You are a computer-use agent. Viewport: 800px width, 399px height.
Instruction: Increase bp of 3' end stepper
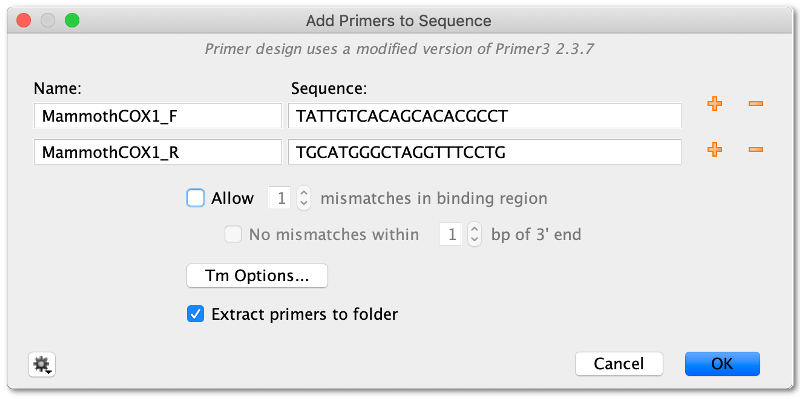click(x=474, y=230)
